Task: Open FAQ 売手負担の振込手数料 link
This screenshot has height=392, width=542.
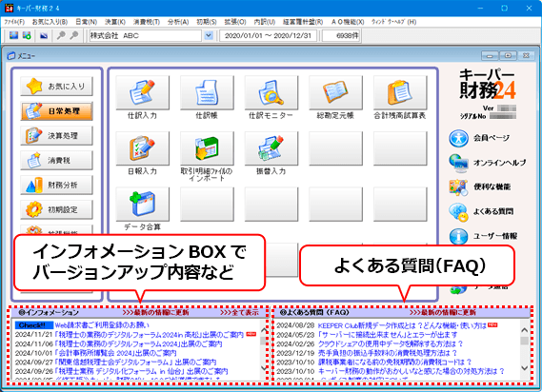Action: point(388,353)
